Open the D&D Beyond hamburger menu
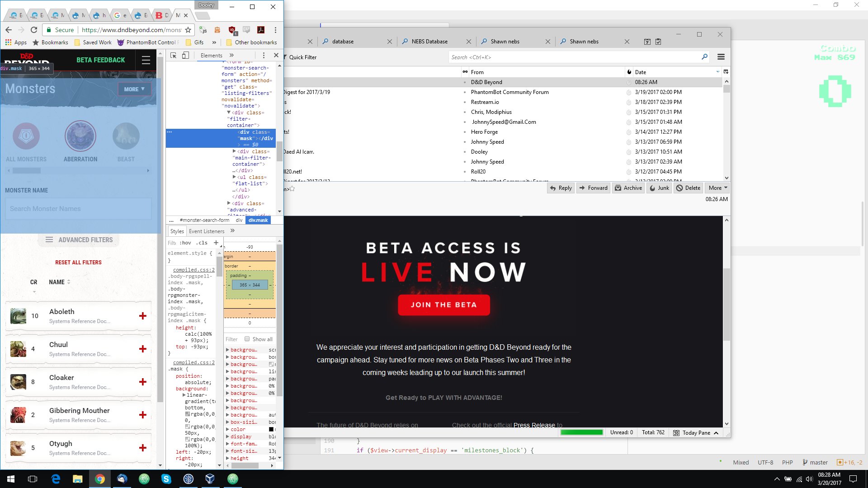868x488 pixels. pos(146,60)
